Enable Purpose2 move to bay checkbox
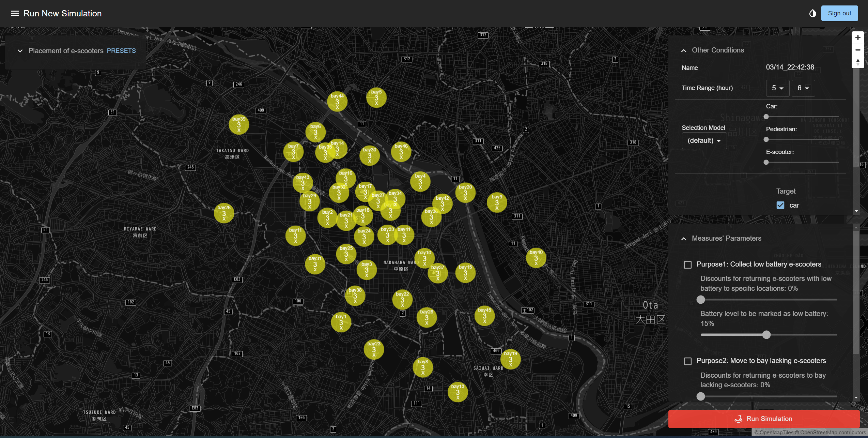868x438 pixels. click(688, 361)
